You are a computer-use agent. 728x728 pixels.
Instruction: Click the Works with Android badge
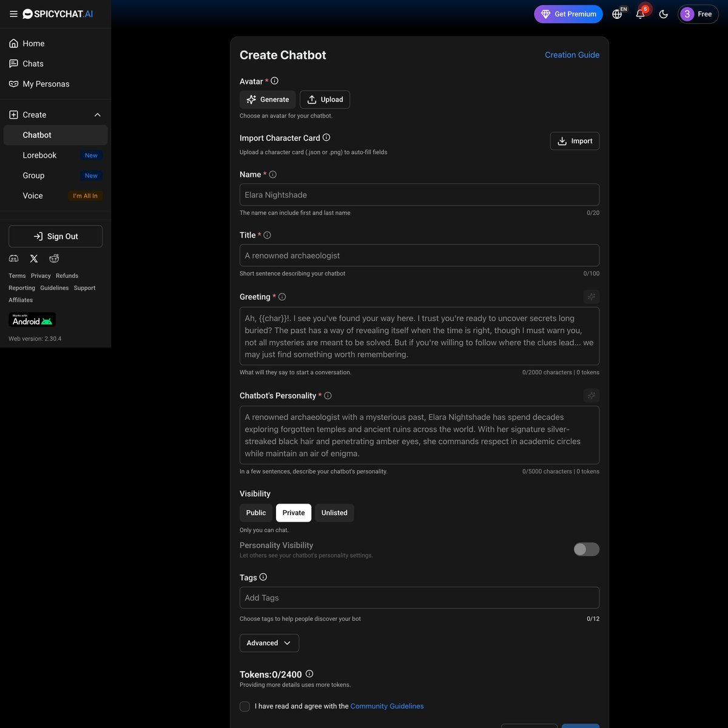(32, 319)
